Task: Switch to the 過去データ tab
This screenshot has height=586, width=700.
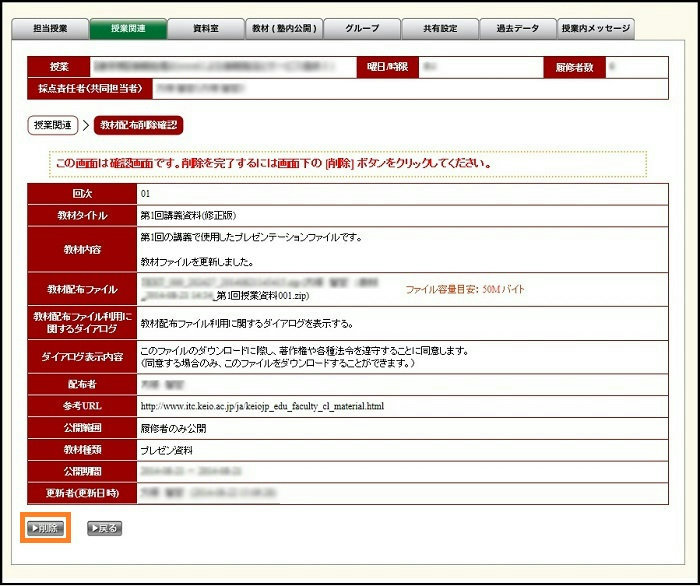Action: point(518,29)
